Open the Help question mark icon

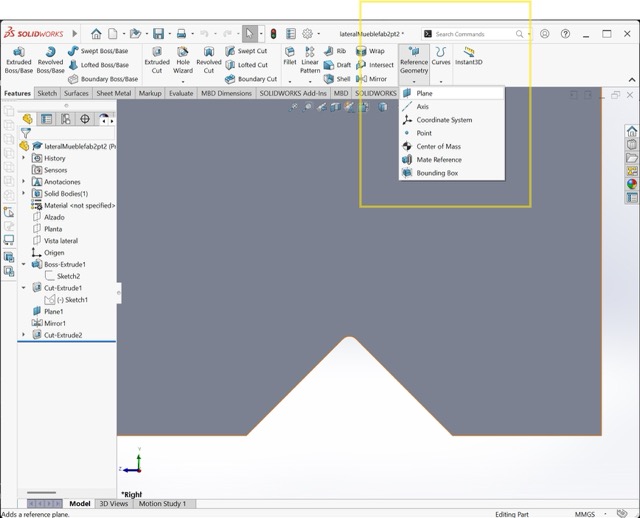[x=565, y=34]
